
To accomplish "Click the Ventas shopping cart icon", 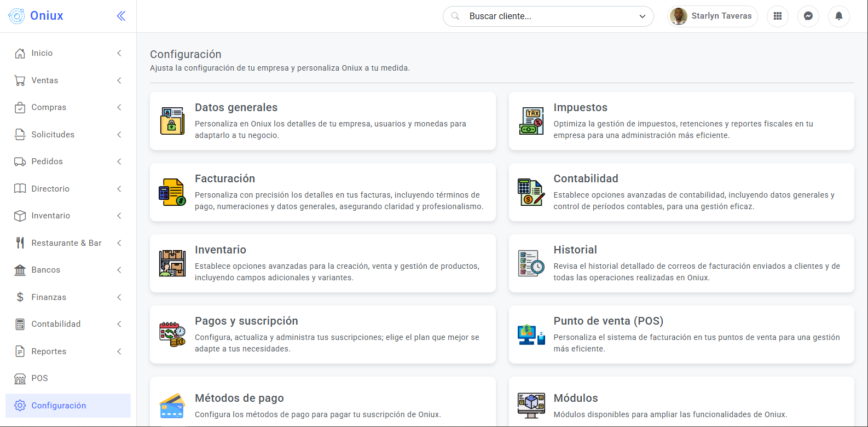I will tap(20, 80).
